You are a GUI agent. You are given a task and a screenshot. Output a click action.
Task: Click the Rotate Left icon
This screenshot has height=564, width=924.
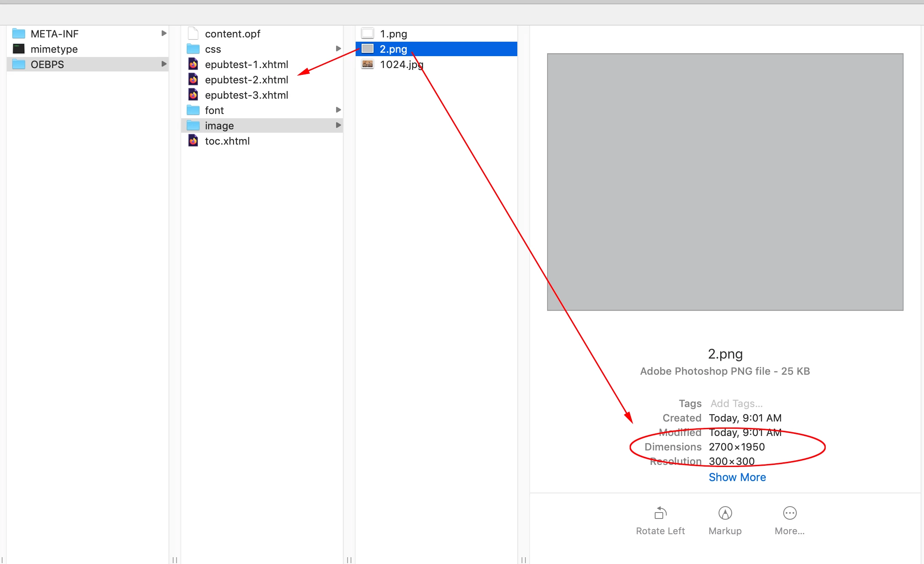(x=660, y=513)
